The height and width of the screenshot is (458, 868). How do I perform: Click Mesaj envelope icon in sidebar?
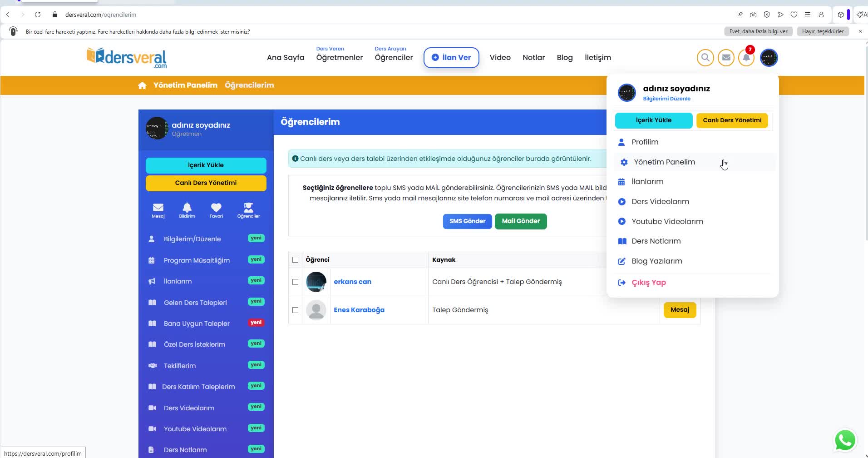158,210
